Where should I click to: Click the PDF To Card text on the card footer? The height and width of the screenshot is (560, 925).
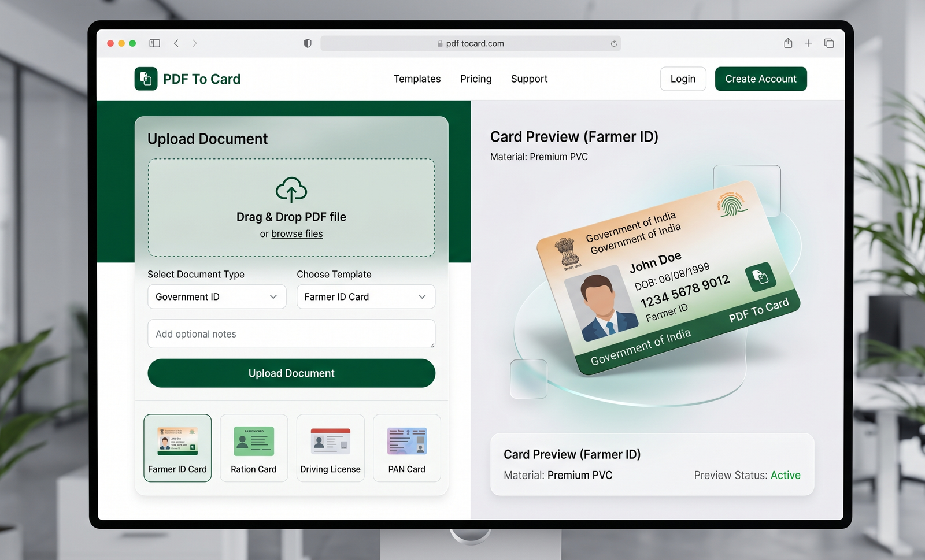coord(759,310)
